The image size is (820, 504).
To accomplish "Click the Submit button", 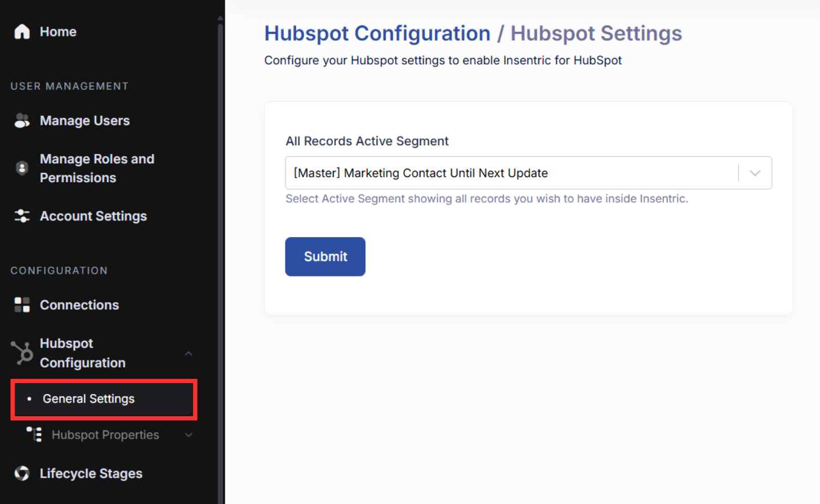I will click(325, 256).
